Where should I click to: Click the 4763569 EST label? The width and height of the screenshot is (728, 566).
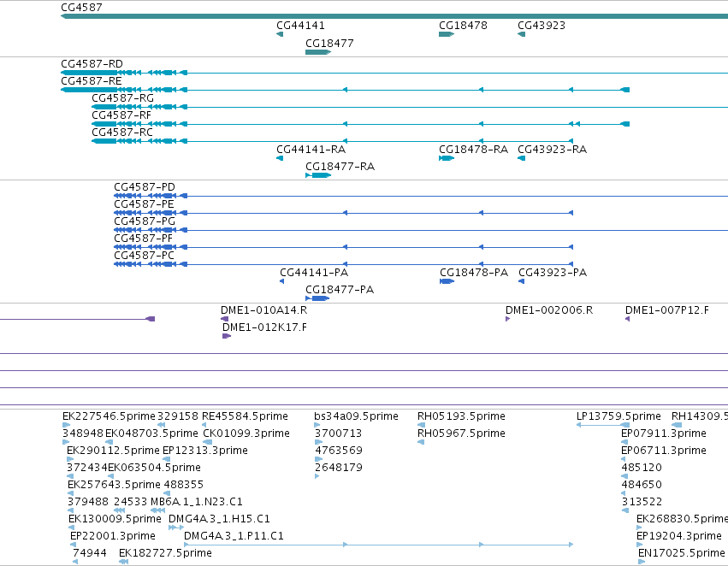339,451
